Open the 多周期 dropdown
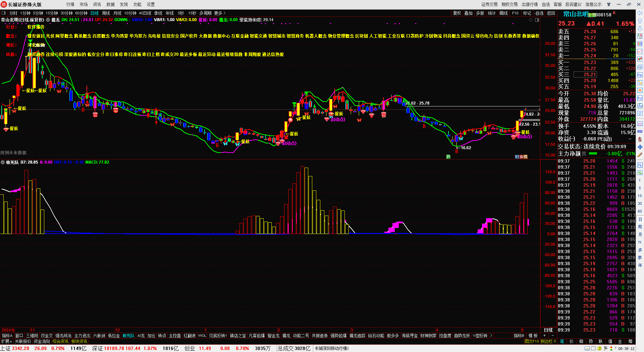 click(205, 13)
